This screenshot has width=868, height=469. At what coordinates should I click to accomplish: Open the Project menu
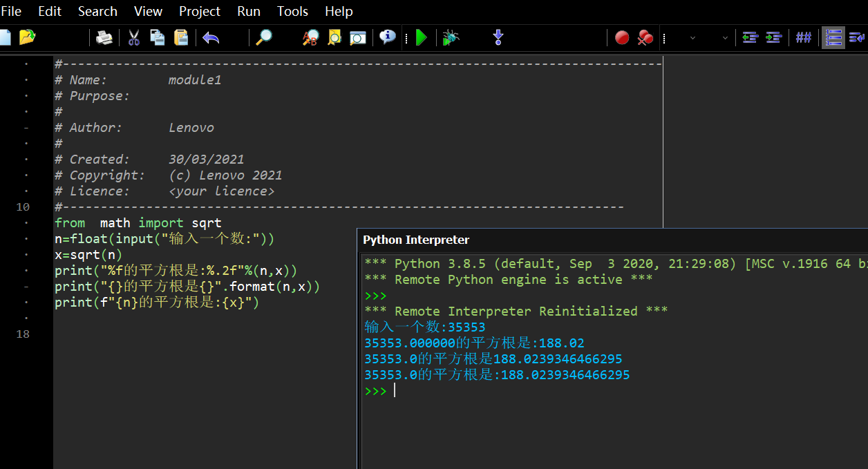pos(200,11)
